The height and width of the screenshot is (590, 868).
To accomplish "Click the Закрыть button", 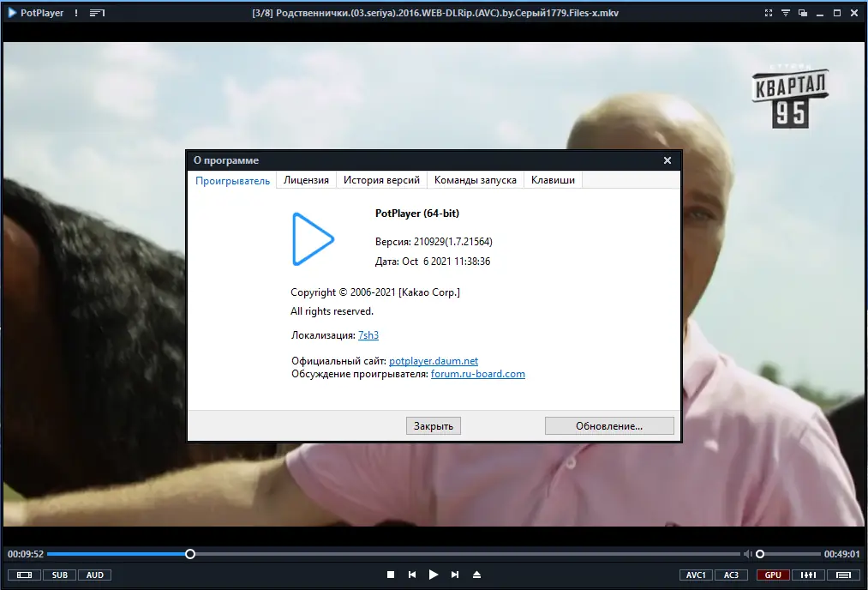I will [434, 426].
